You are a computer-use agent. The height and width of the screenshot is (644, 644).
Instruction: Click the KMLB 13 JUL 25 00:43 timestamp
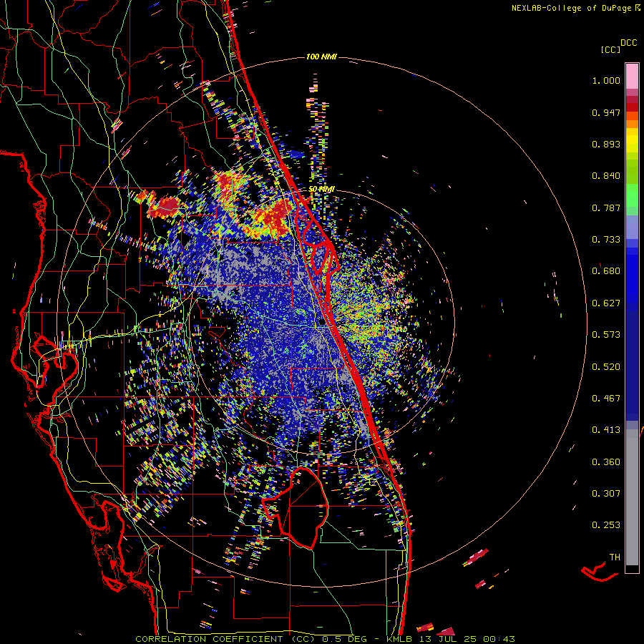(x=451, y=639)
